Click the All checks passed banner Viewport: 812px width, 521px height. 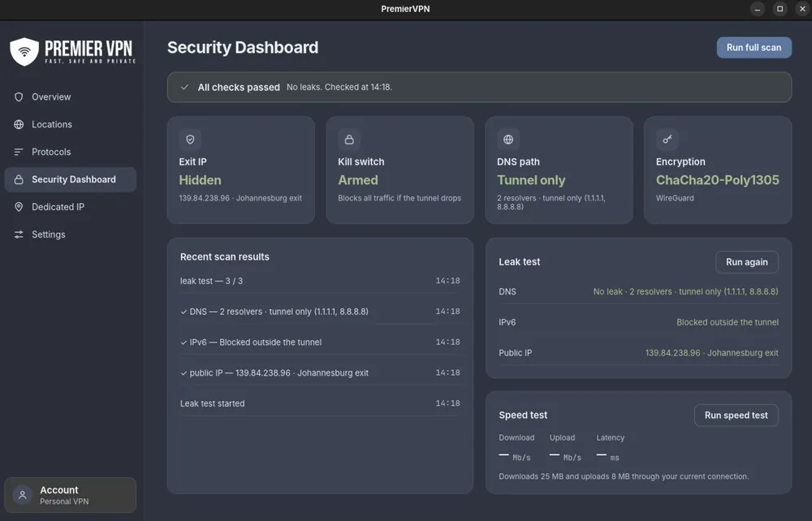[x=479, y=87]
